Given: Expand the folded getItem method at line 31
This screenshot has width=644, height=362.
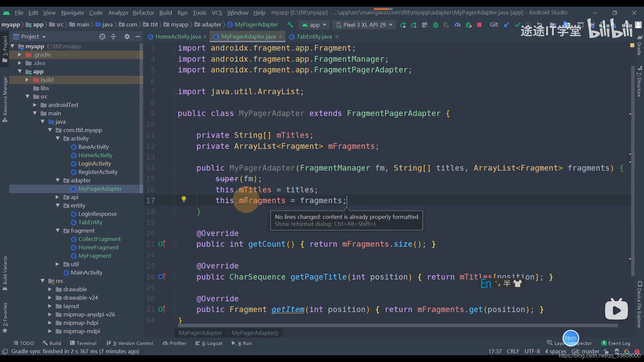Looking at the screenshot, I should click(x=174, y=310).
